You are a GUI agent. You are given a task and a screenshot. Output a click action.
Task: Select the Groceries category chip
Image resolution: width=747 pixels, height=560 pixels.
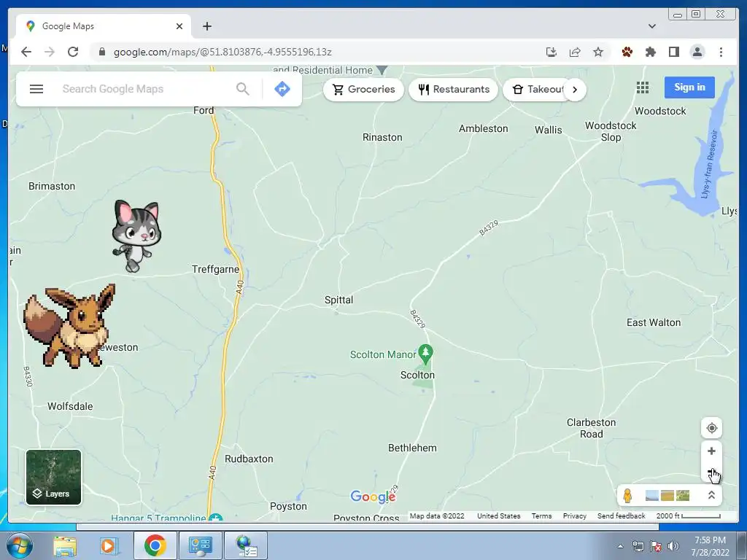click(363, 90)
